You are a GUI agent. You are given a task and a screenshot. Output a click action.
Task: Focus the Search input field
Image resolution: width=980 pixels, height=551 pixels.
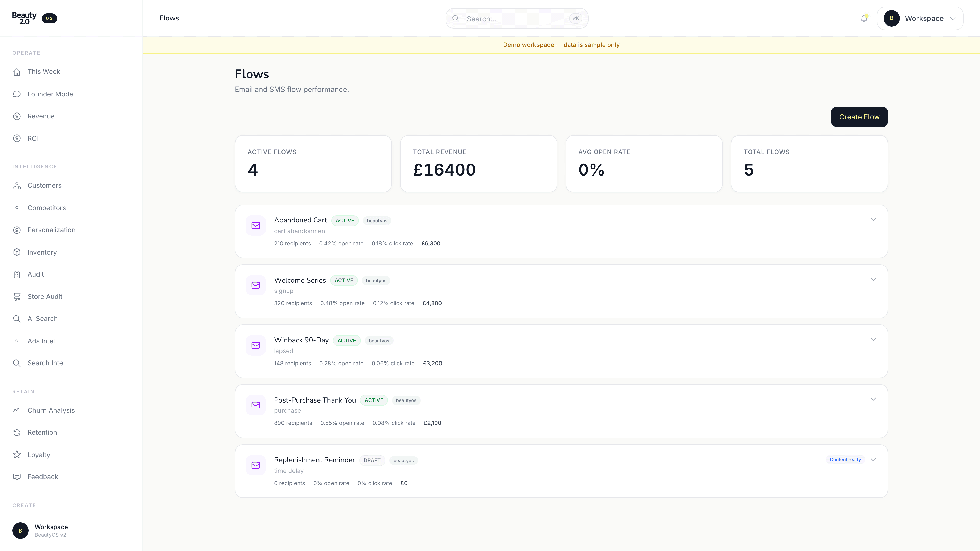click(517, 19)
